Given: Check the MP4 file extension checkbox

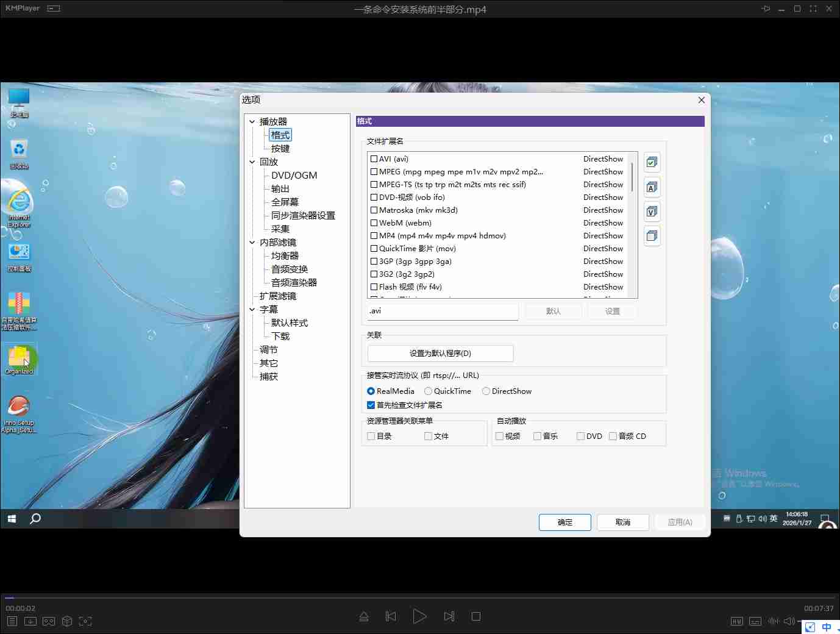Looking at the screenshot, I should click(x=374, y=235).
